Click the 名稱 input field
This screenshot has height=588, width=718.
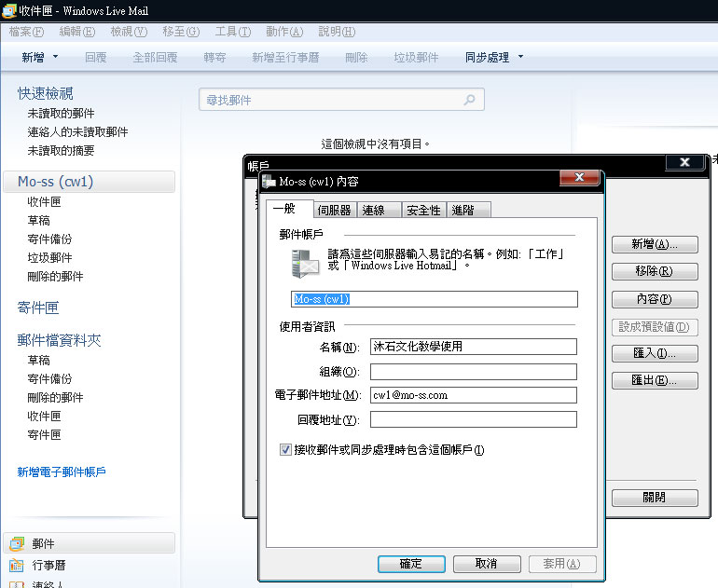tap(474, 347)
